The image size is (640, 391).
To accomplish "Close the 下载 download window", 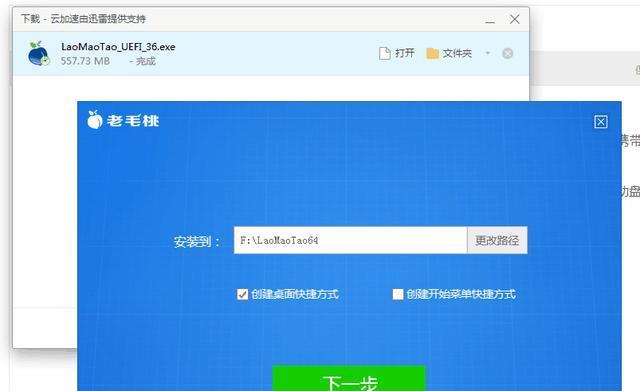I will [x=515, y=19].
